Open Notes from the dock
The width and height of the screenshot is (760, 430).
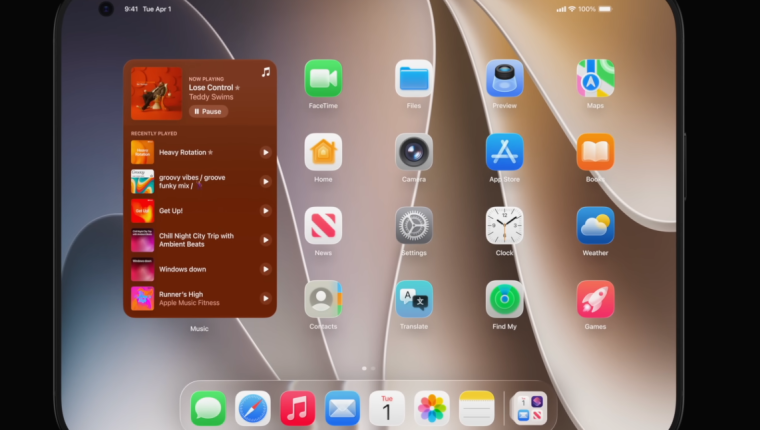tap(476, 408)
